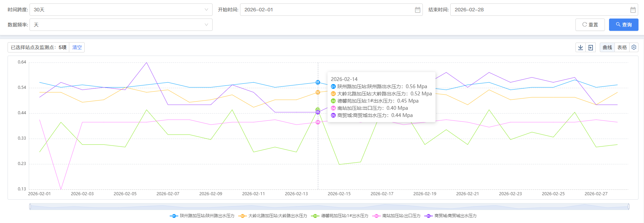Toggle 陕州路加压站 series in legend

coord(202,216)
